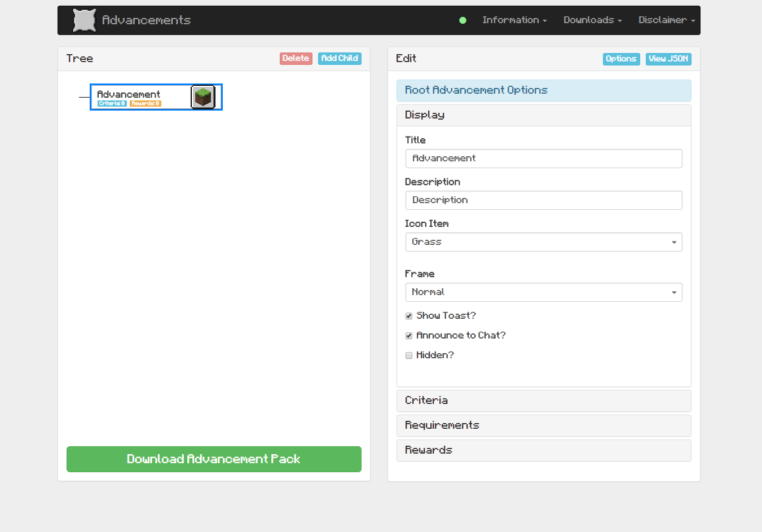Click the Root Advancement Options banner
The width and height of the screenshot is (762, 532).
coord(544,90)
